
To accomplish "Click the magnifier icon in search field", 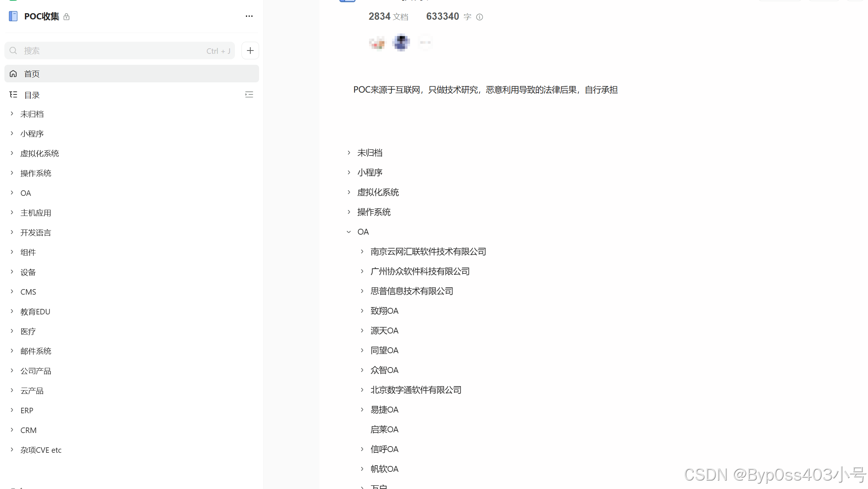I will click(13, 51).
